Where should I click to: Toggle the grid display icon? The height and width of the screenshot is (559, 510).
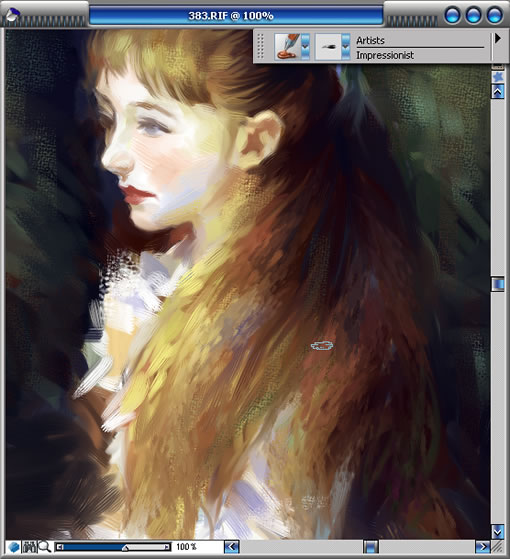29,547
